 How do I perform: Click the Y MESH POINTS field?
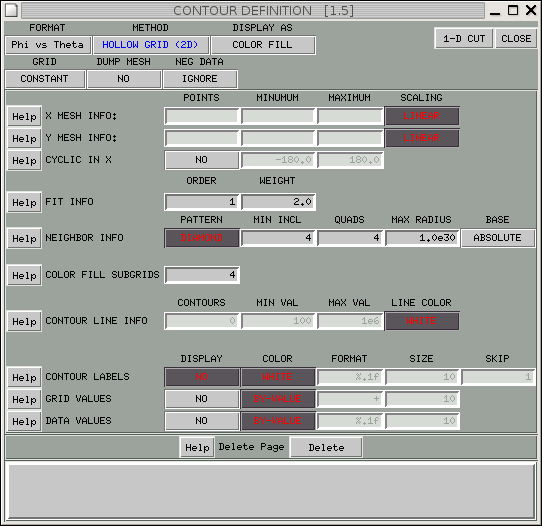point(202,138)
